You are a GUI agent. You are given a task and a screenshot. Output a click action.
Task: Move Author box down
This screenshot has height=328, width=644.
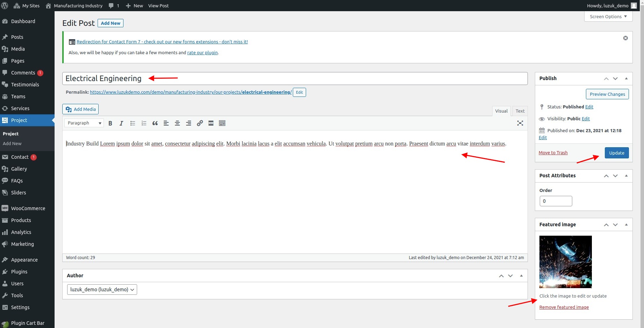510,276
